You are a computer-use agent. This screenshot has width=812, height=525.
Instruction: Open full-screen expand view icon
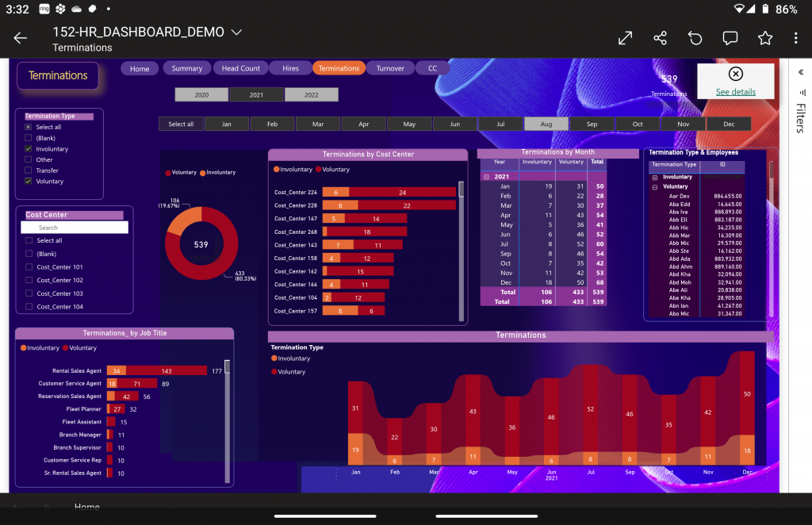(625, 38)
